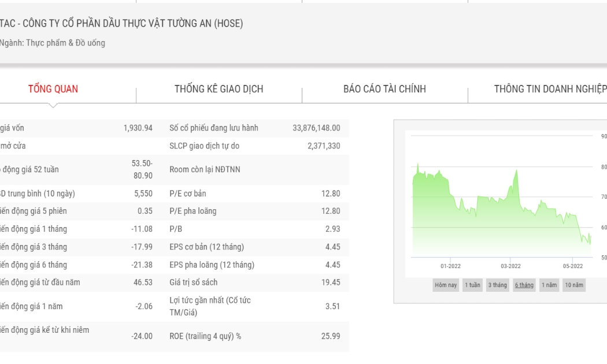This screenshot has width=607, height=364.
Task: Open the BÁO CÁO TÀI CHÍNH tab
Action: pyautogui.click(x=384, y=89)
